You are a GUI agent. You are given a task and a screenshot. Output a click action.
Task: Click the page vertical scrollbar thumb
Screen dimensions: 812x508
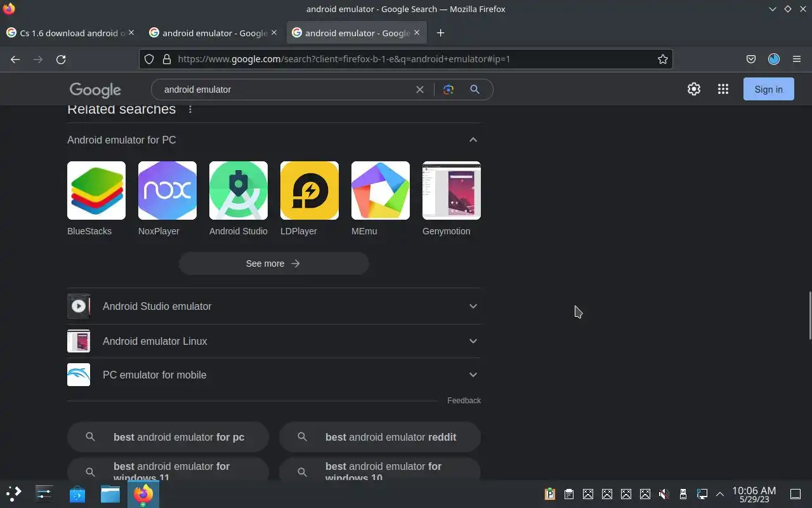coord(809,316)
